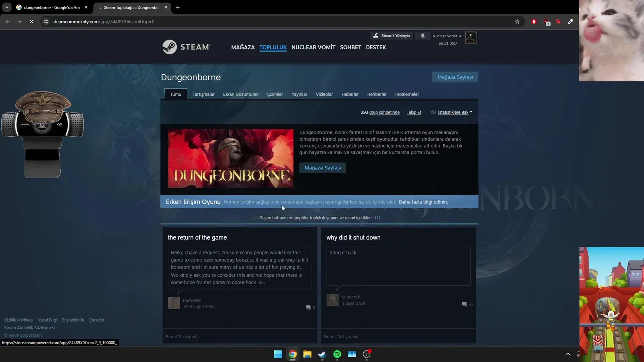The image size is (644, 362).
Task: Open File Explorer from the taskbar
Action: tap(307, 354)
